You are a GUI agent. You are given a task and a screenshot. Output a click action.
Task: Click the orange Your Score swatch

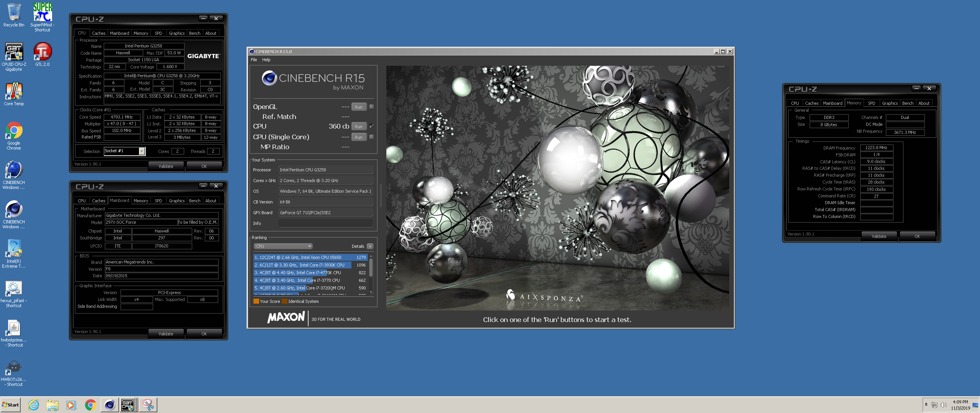click(256, 301)
